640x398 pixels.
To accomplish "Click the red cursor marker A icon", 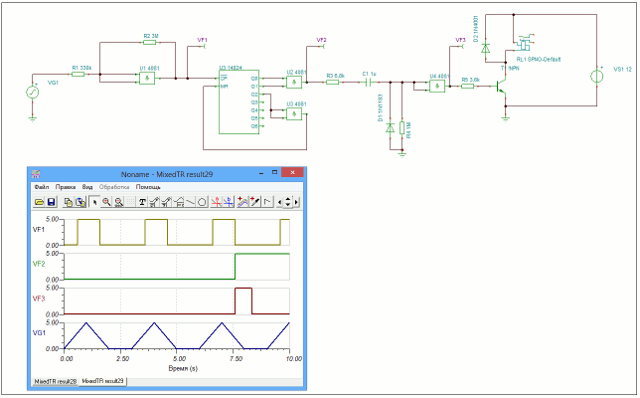I will pos(217,202).
